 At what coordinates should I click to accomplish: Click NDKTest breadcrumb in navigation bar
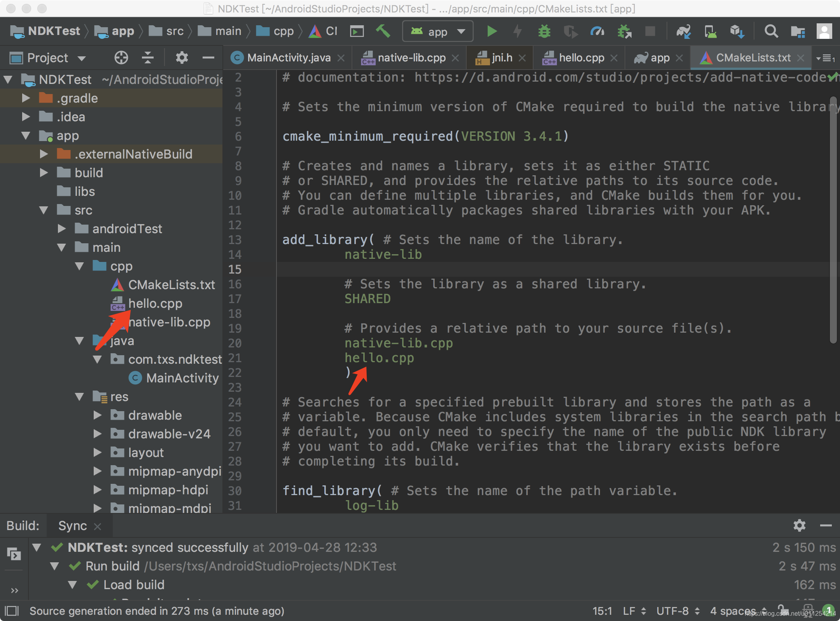coord(45,31)
